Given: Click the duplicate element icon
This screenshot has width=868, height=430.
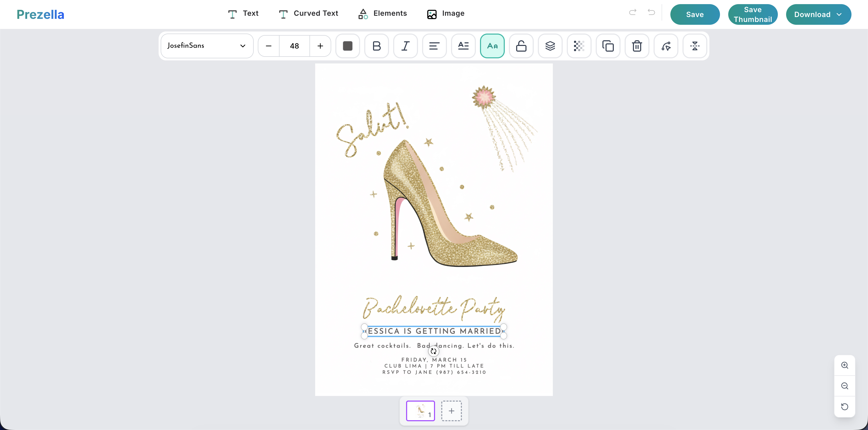Looking at the screenshot, I should 608,46.
